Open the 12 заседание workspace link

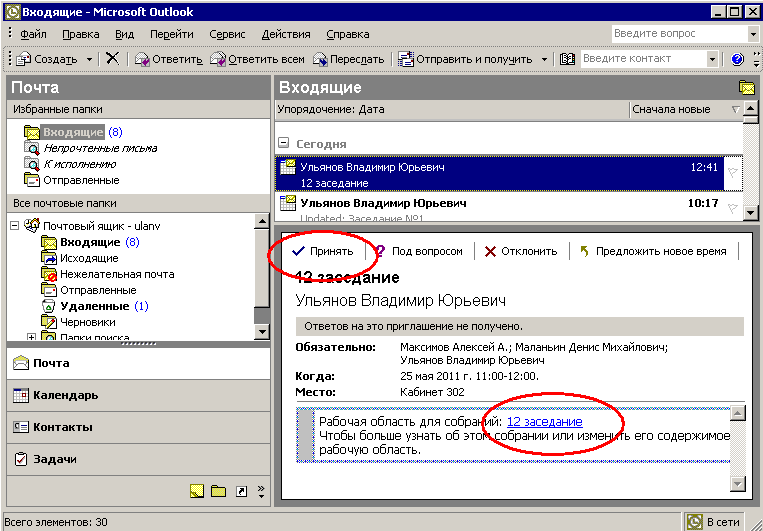pyautogui.click(x=545, y=421)
